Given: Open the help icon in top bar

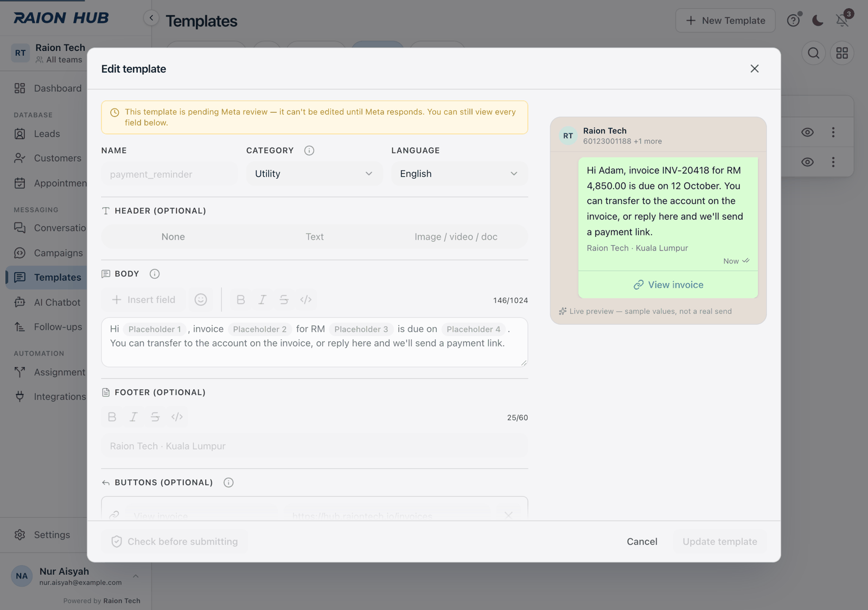Looking at the screenshot, I should 794,21.
